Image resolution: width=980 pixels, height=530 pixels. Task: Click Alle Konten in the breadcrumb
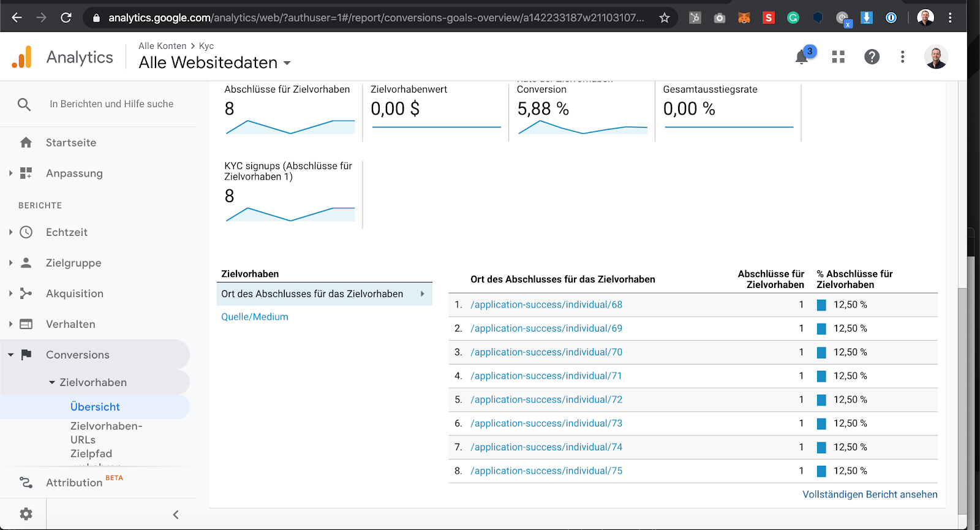pyautogui.click(x=162, y=46)
